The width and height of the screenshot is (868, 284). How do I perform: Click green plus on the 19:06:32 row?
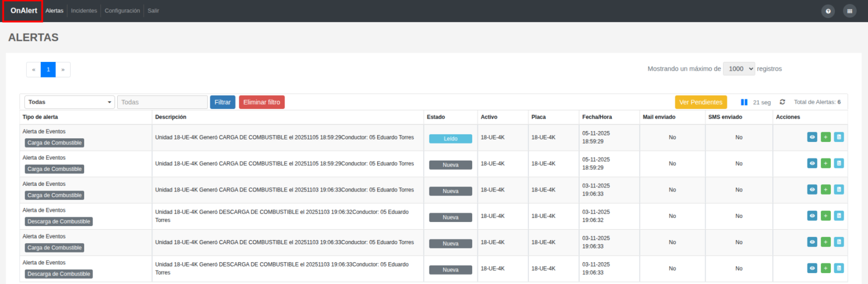point(826,216)
